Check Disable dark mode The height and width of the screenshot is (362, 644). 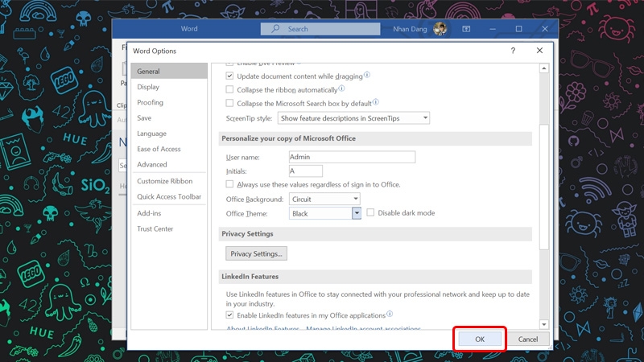(370, 212)
